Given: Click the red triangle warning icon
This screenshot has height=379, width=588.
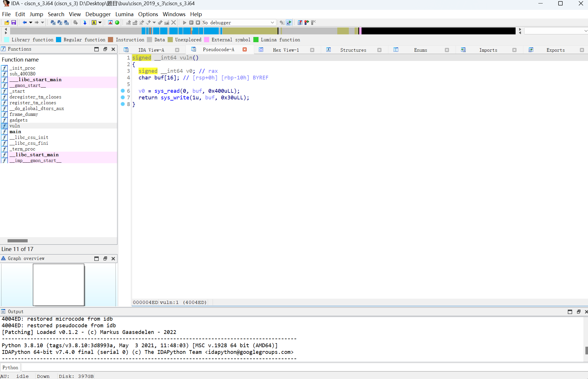Looking at the screenshot, I should click(x=110, y=23).
